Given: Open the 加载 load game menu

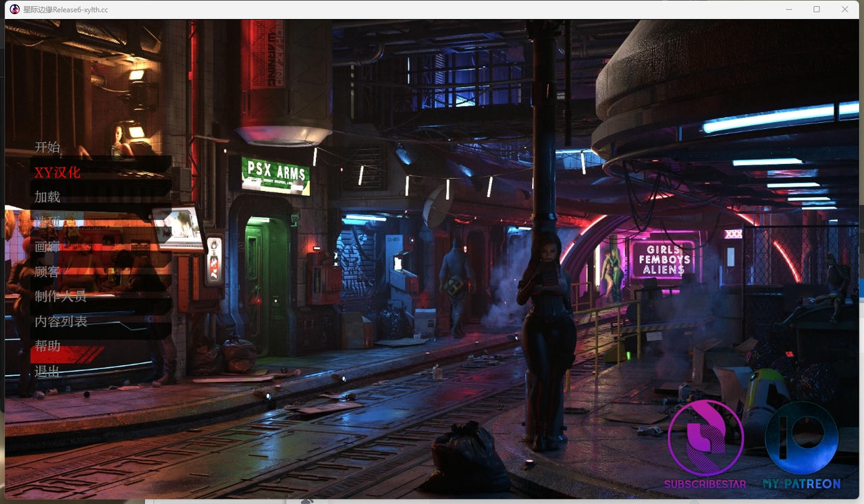Looking at the screenshot, I should point(47,197).
